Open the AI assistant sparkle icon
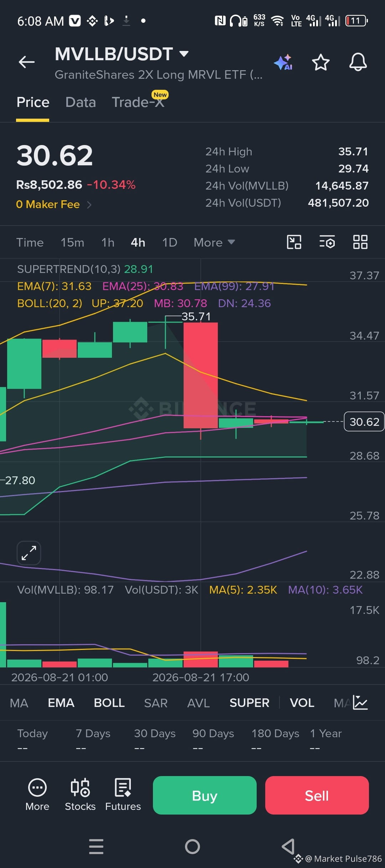 (283, 62)
